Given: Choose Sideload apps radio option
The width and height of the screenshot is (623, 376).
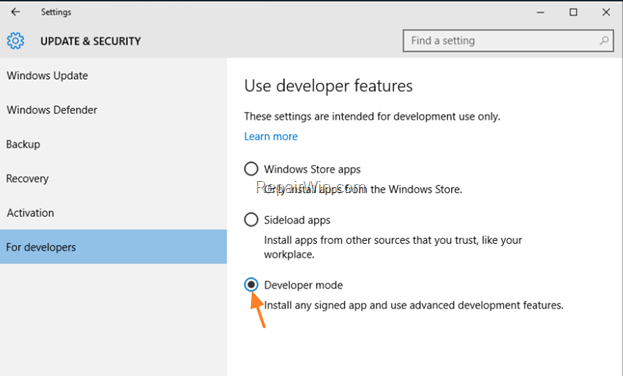Looking at the screenshot, I should [251, 219].
